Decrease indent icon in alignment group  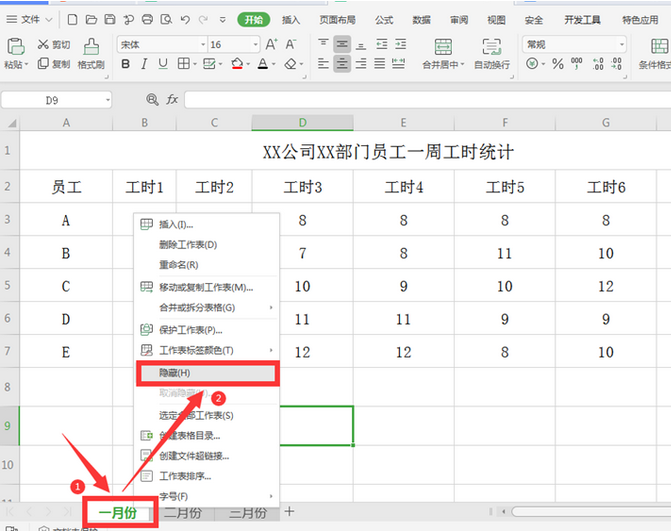click(382, 44)
